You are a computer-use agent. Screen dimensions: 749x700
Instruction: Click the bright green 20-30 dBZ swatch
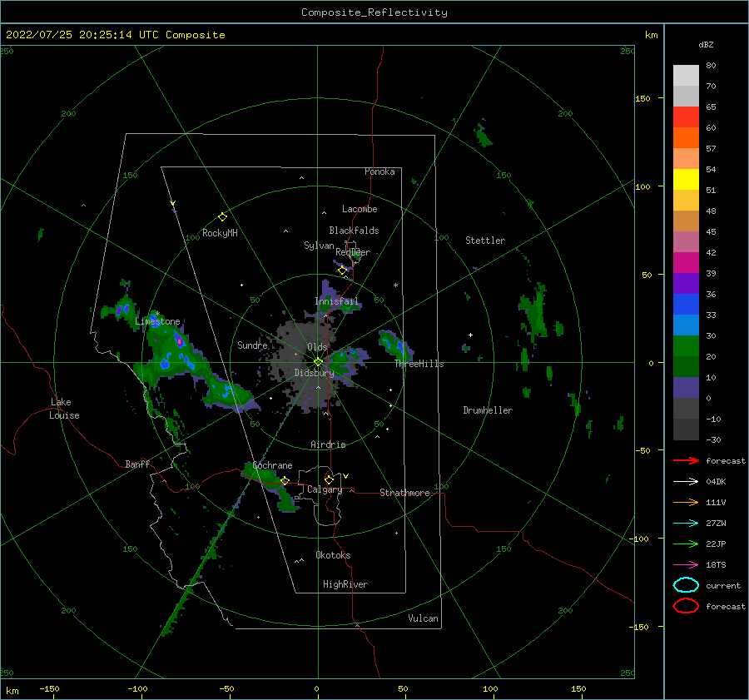686,345
